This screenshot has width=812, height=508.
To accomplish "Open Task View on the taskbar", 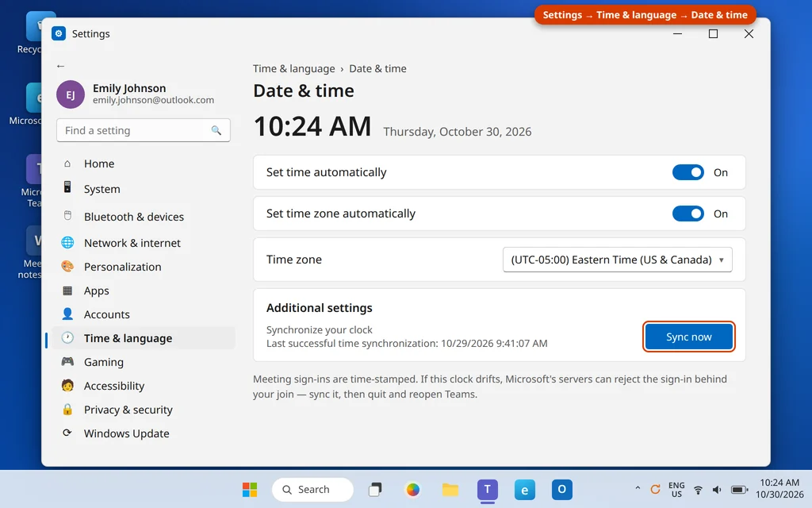I will (x=375, y=489).
